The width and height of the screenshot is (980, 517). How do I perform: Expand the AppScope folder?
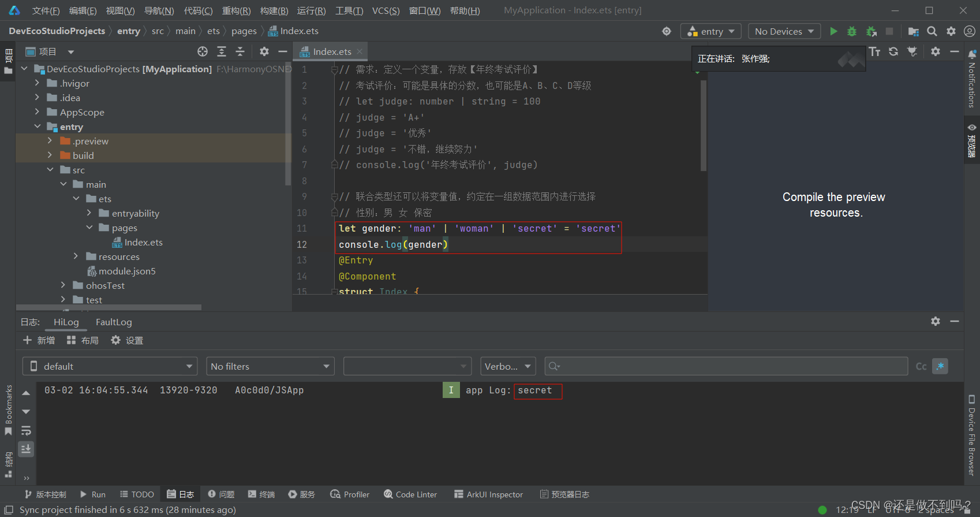click(37, 112)
